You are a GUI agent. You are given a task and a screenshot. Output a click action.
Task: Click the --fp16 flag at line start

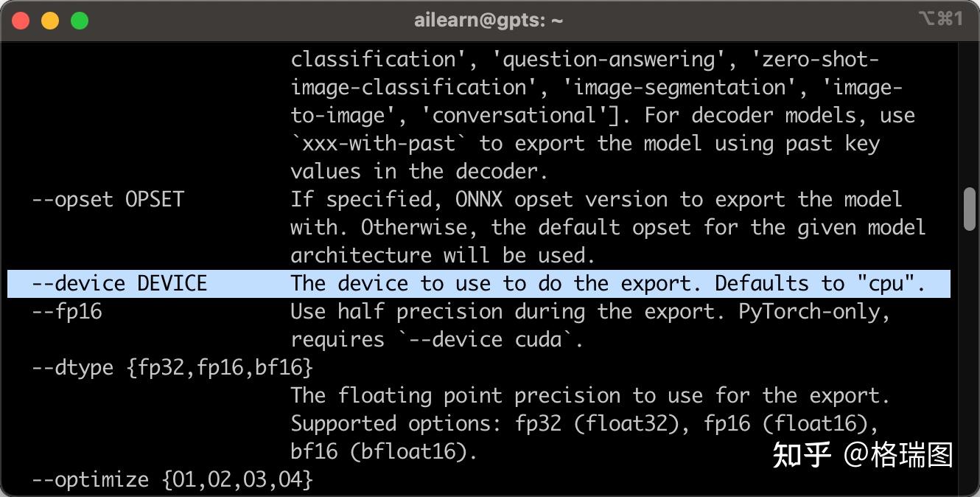67,312
